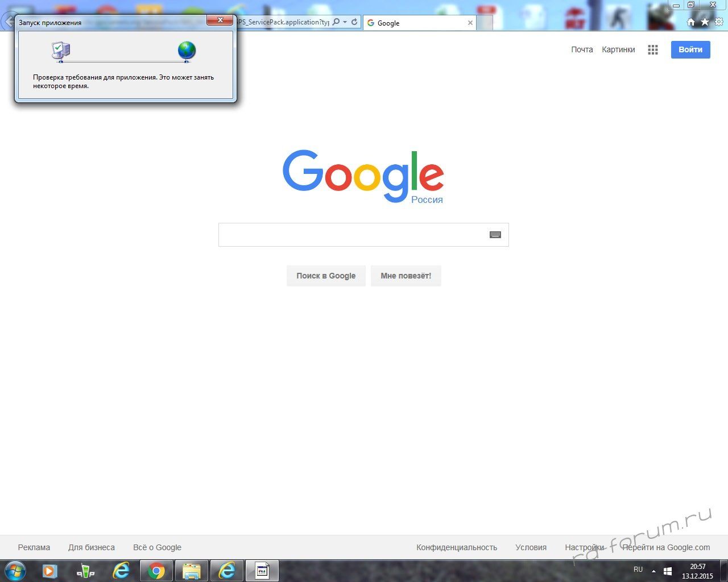The width and height of the screenshot is (728, 582).
Task: Open a new blank tab
Action: tap(485, 23)
